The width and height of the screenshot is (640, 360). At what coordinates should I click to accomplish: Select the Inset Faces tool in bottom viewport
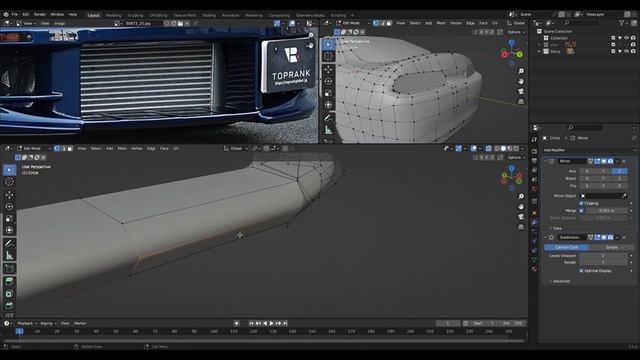(x=9, y=294)
